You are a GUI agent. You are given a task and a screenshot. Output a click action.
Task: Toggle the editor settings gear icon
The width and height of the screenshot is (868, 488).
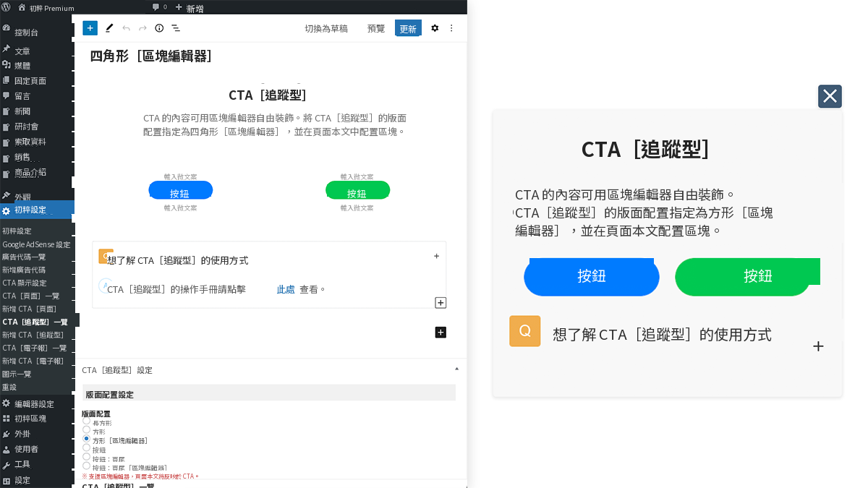tap(435, 28)
